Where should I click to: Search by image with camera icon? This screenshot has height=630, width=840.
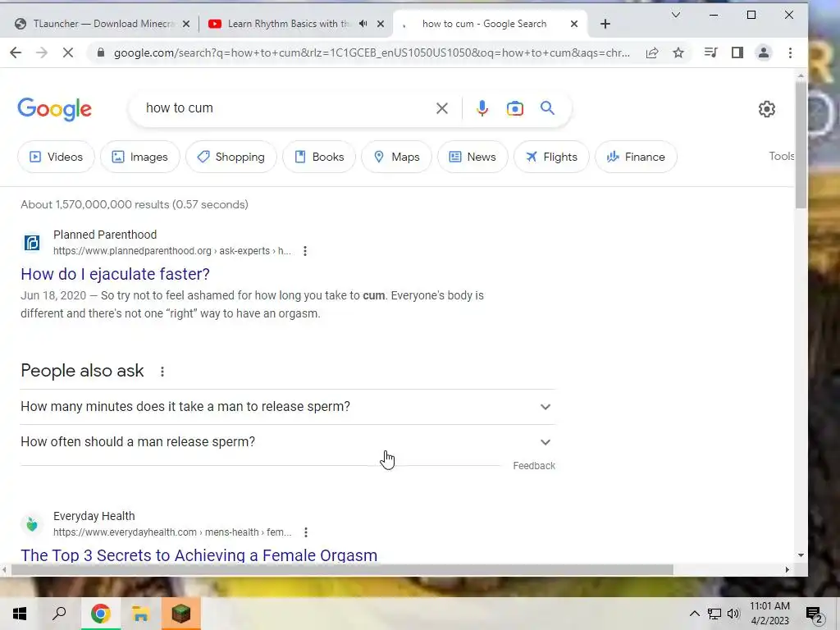coord(515,108)
